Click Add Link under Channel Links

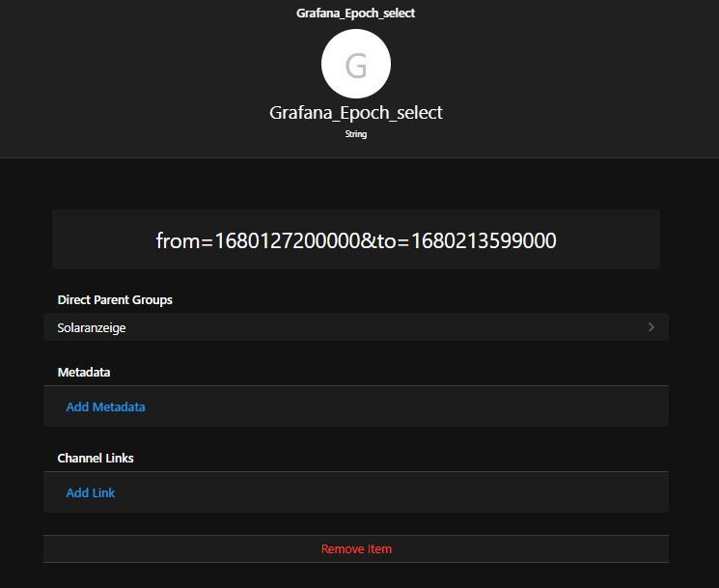pos(91,492)
